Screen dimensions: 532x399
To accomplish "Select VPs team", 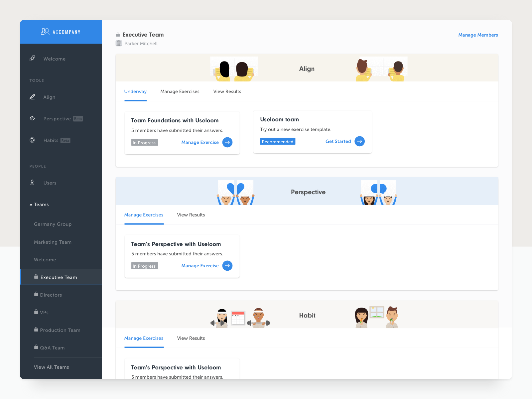I will coord(44,313).
